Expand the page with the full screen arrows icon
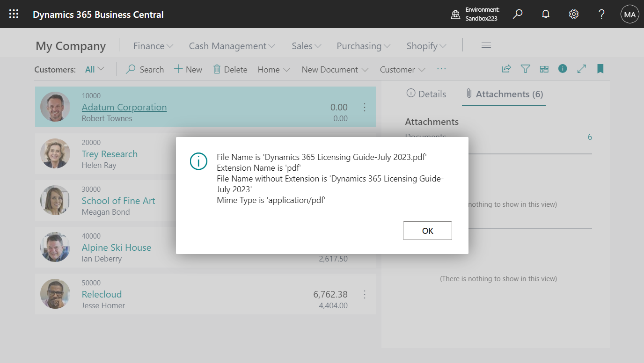The image size is (644, 363). (581, 69)
